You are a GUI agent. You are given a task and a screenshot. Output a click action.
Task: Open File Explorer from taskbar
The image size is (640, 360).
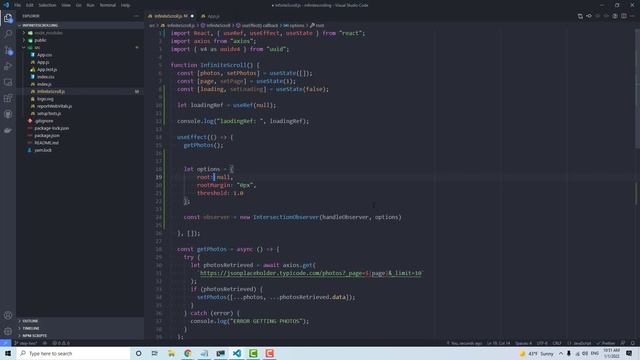click(x=171, y=353)
